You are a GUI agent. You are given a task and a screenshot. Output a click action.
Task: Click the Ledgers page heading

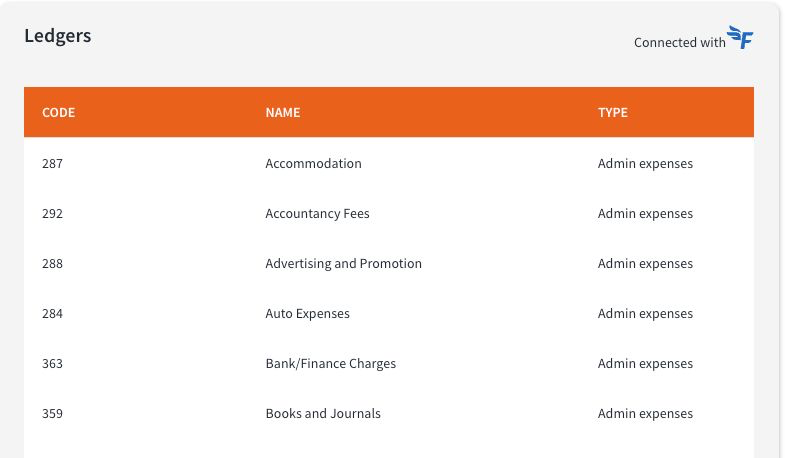[x=58, y=36]
